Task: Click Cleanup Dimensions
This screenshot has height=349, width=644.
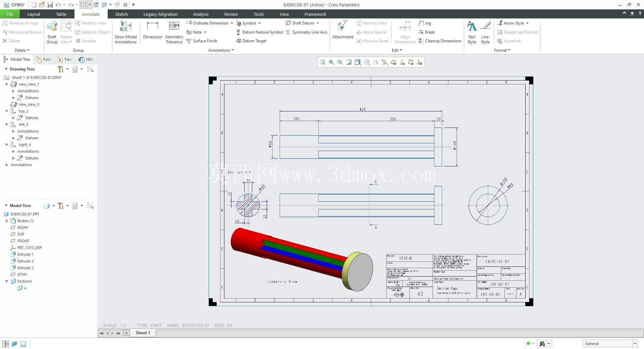Action: (x=440, y=41)
